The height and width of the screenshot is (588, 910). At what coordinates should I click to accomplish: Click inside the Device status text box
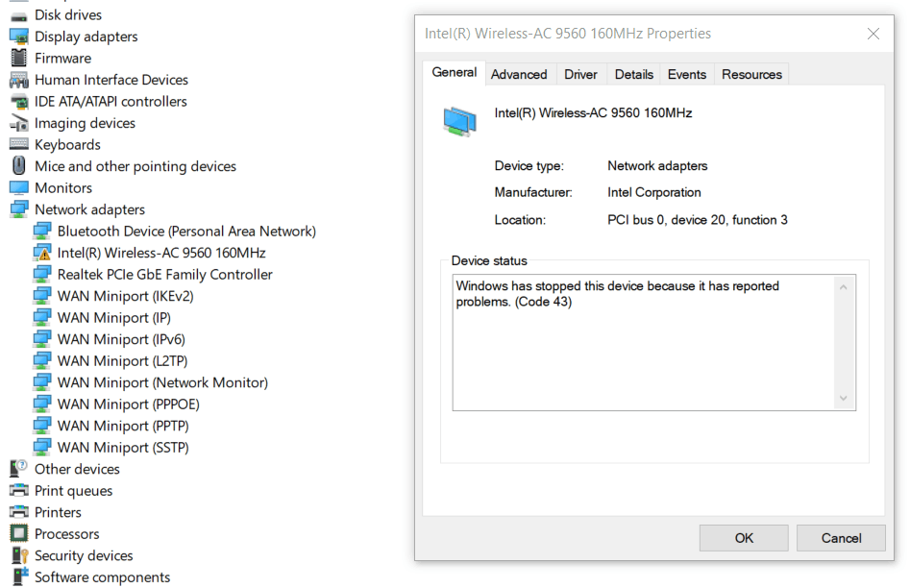654,342
